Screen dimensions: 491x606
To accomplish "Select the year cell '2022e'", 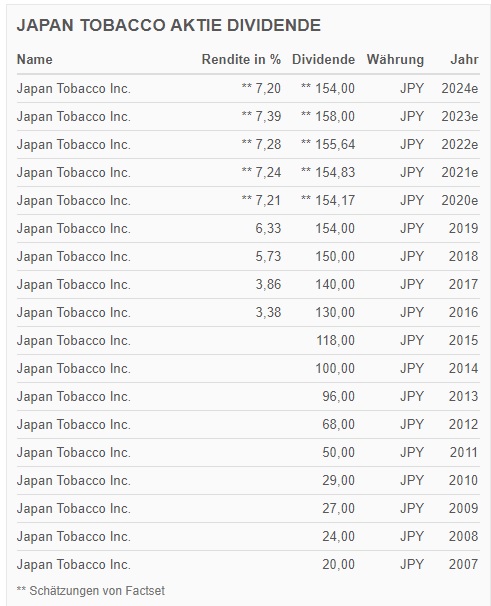I will click(460, 144).
